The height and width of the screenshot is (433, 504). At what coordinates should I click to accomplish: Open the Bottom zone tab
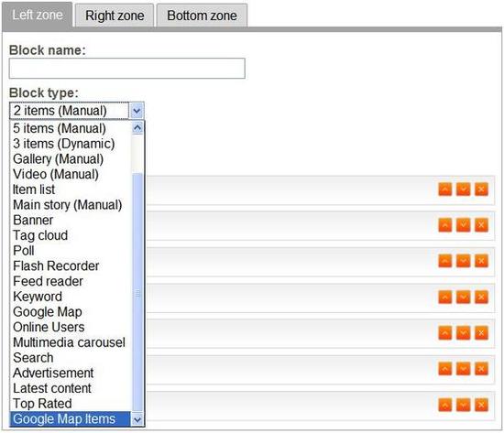tap(202, 16)
